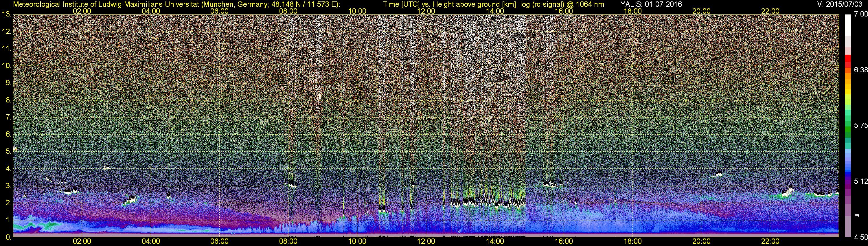Click the 04:00 label on bottom time axis
This screenshot has width=868, height=246.
(151, 242)
